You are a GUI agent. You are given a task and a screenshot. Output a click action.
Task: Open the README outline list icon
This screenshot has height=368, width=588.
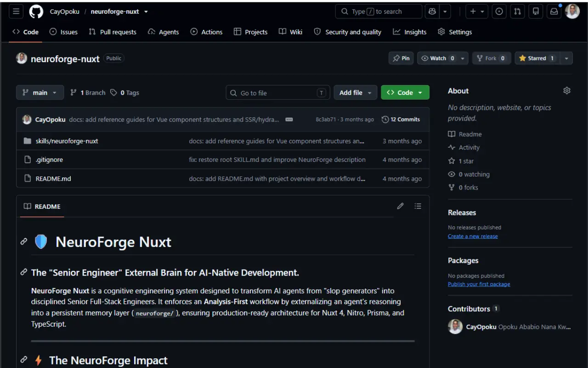tap(418, 206)
